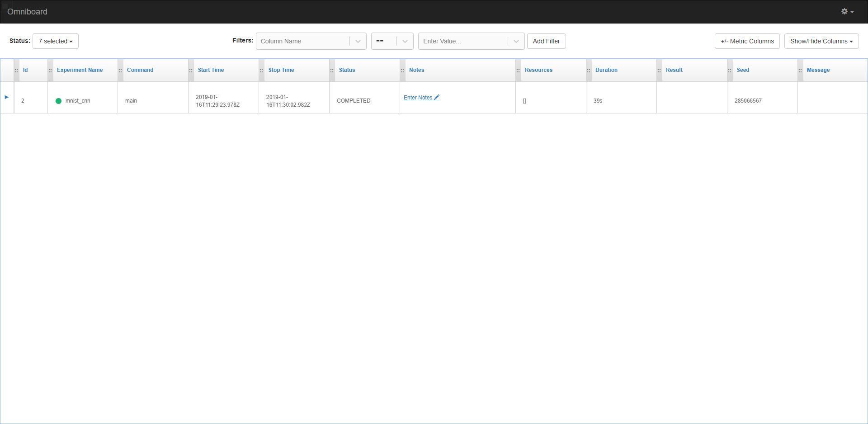Viewport: 868px width, 424px height.
Task: Sort by the Notes column header
Action: click(x=416, y=70)
